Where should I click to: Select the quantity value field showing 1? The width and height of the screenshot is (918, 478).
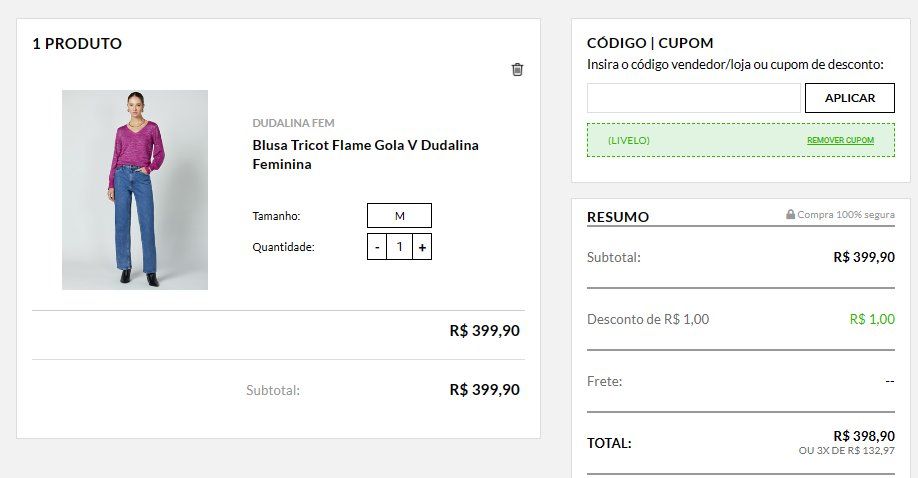pyautogui.click(x=399, y=247)
